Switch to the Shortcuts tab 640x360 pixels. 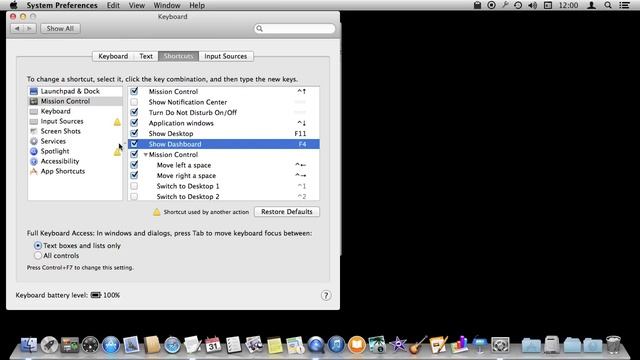coord(178,56)
